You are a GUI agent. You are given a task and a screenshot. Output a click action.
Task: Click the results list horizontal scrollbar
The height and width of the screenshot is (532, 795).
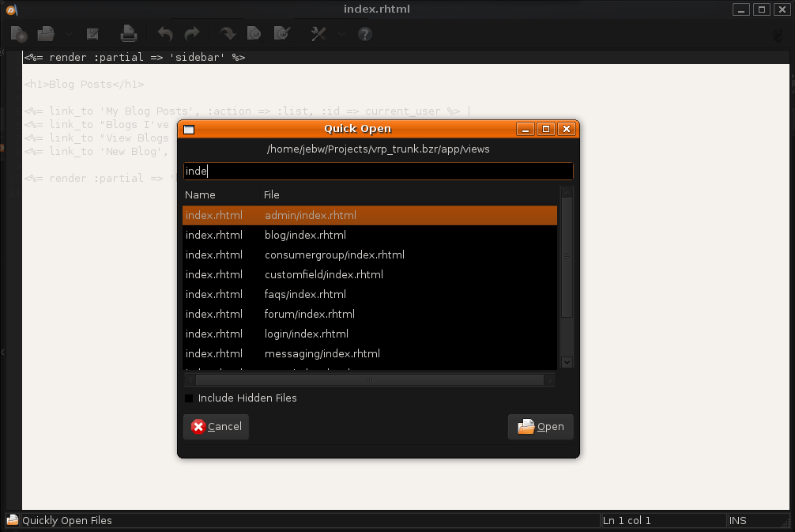click(x=370, y=380)
